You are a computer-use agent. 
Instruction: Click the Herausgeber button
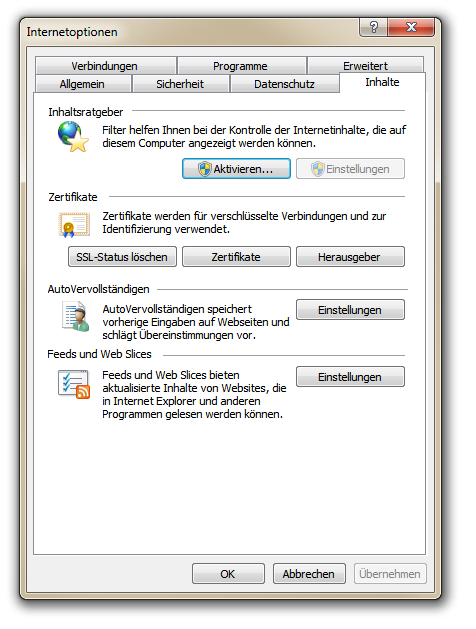point(350,257)
